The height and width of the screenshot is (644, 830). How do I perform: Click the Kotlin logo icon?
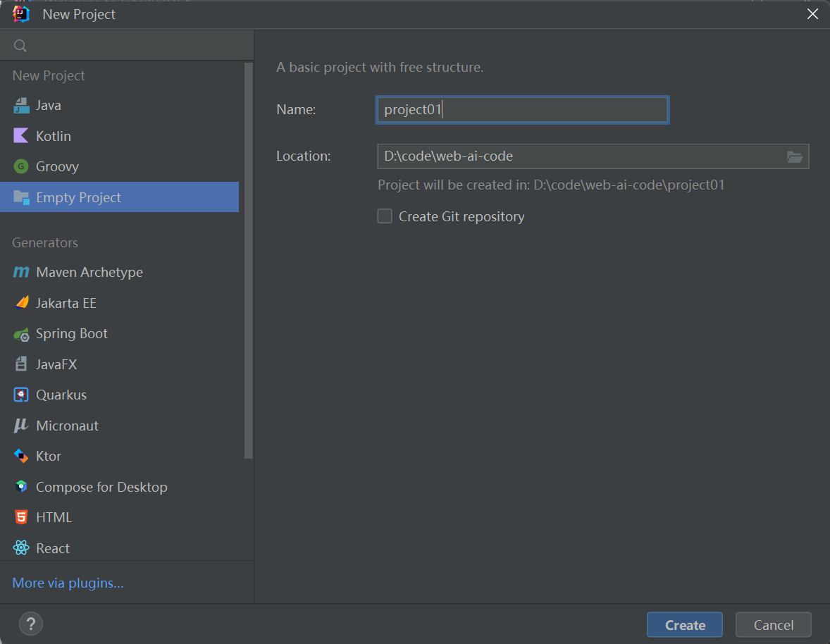point(21,136)
